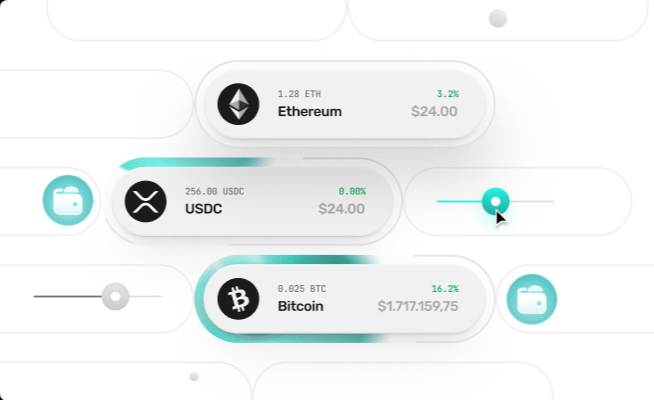The width and height of the screenshot is (654, 400).
Task: Click the 0.025 BTC amount label
Action: tap(301, 288)
